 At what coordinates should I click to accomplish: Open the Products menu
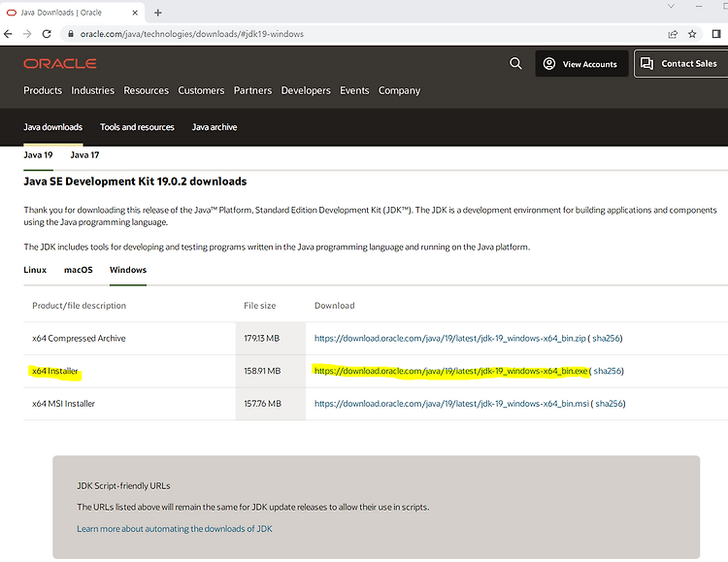pos(43,90)
